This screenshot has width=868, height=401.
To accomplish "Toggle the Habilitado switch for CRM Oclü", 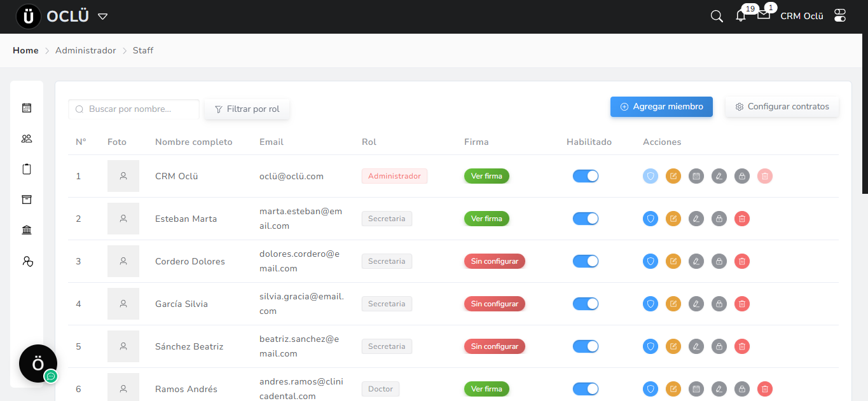I will tap(586, 176).
